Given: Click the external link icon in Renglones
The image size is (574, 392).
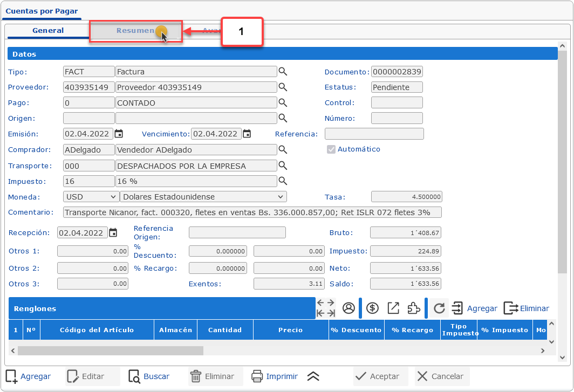Looking at the screenshot, I should click(x=393, y=308).
